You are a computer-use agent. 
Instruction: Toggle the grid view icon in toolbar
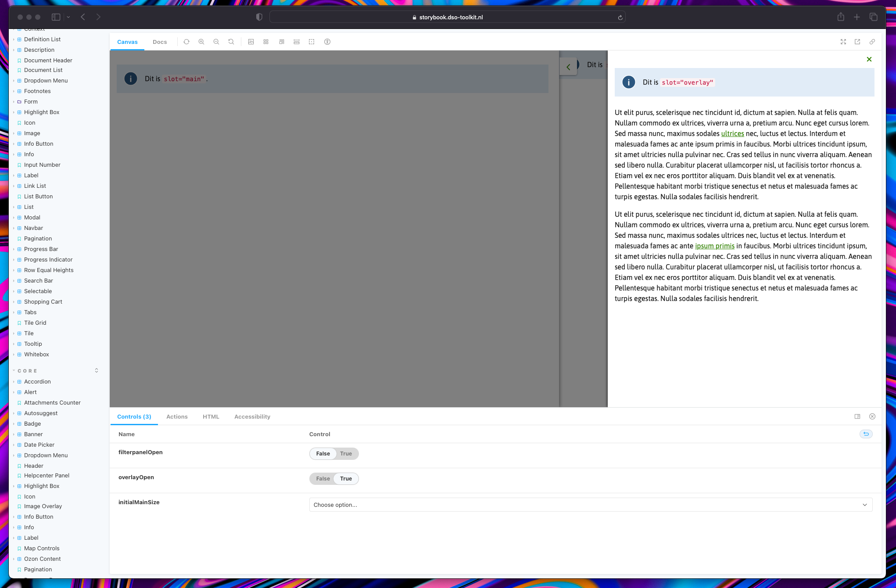click(266, 42)
